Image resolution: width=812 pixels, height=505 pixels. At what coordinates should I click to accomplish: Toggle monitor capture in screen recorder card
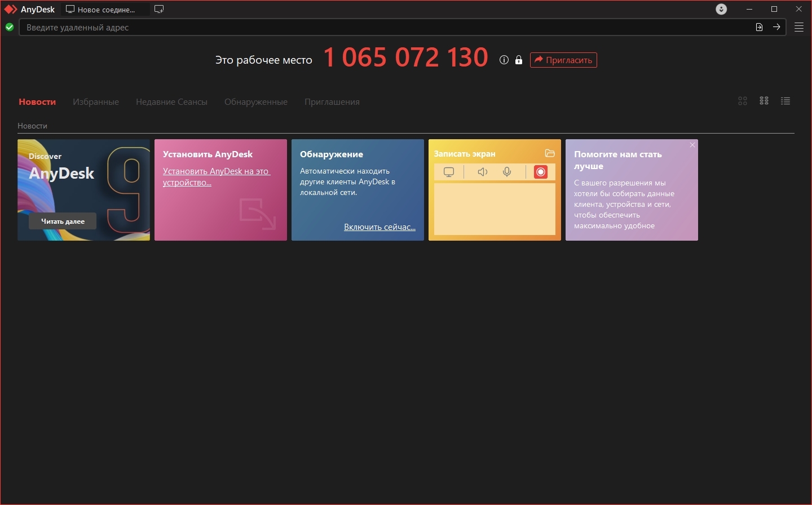tap(449, 172)
